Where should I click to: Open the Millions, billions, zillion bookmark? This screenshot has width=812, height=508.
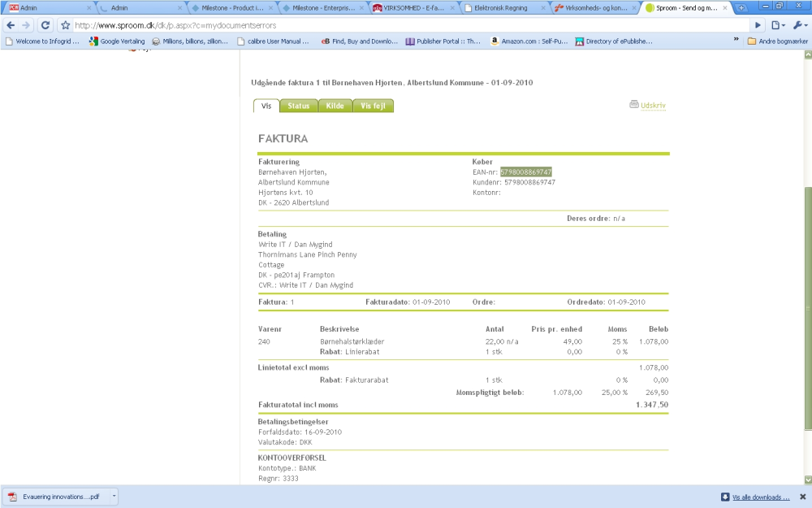pos(190,41)
